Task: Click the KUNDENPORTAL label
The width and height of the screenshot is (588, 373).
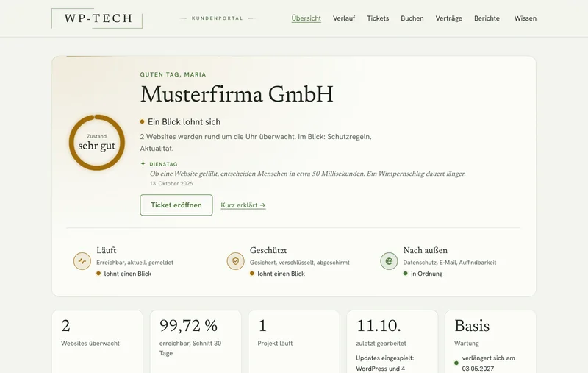Action: tap(218, 18)
